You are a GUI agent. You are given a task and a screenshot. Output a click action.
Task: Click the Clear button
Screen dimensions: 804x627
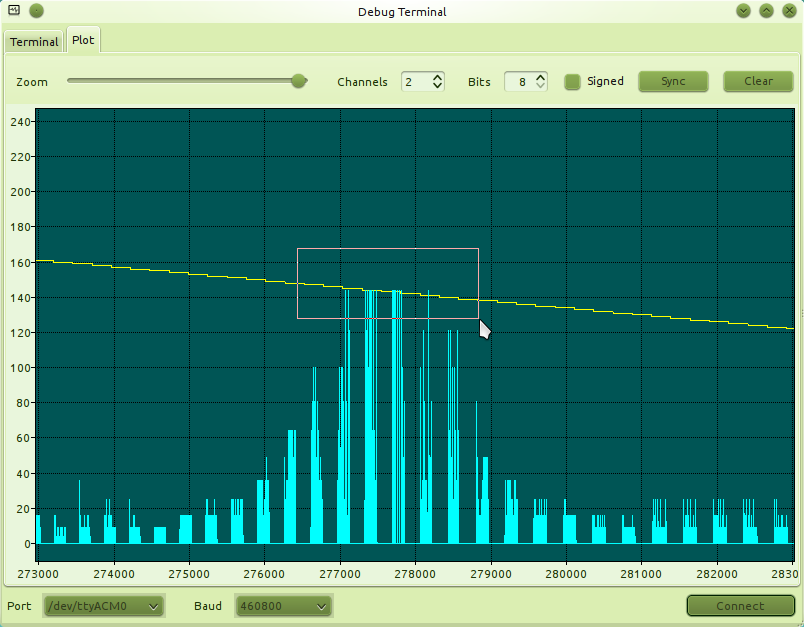(758, 82)
